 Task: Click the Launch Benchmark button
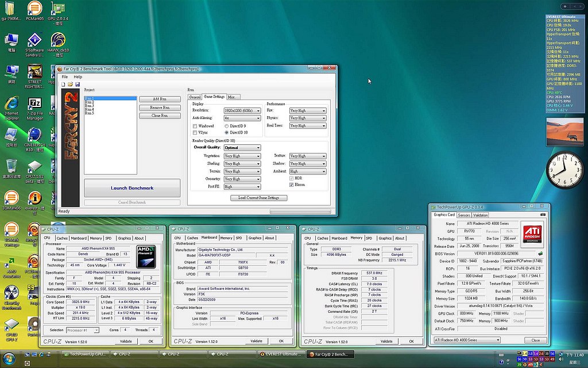(132, 188)
